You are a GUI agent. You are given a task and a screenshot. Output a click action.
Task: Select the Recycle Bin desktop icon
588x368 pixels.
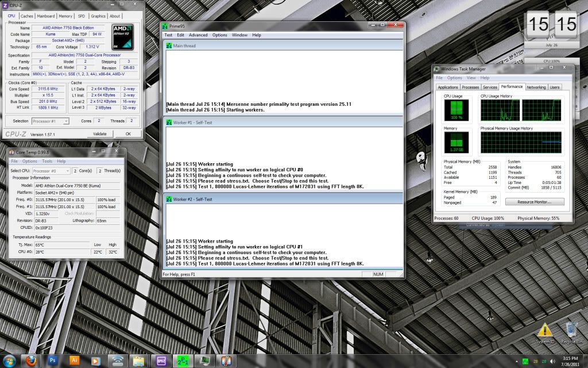[x=571, y=333]
